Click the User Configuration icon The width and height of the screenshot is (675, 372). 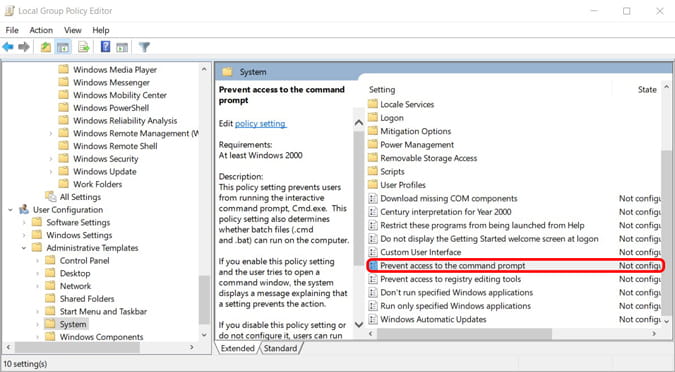click(x=24, y=210)
